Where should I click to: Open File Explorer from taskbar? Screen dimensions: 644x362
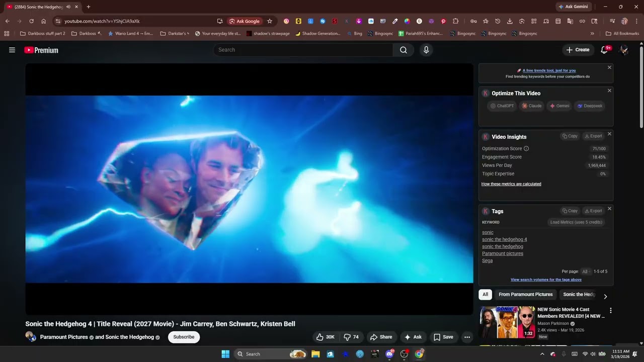[x=315, y=354]
